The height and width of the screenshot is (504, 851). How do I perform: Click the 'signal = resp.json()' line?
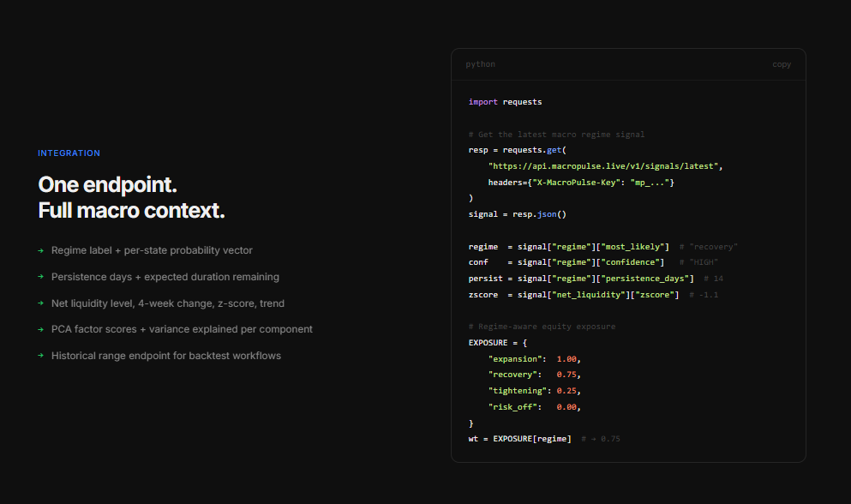pyautogui.click(x=517, y=214)
